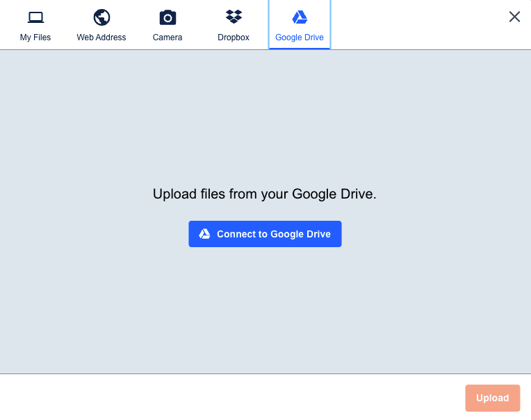Switch to the Dropbox tab label
This screenshot has height=420, width=531.
pyautogui.click(x=234, y=37)
